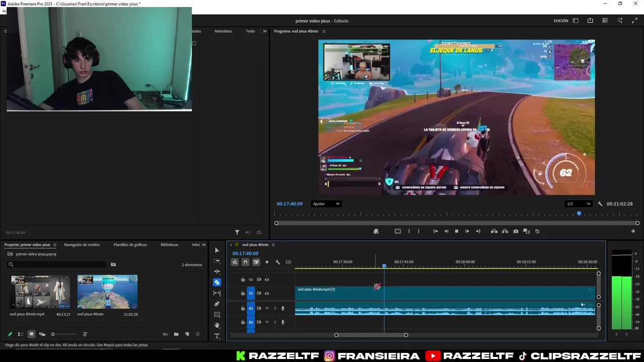This screenshot has height=362, width=644.
Task: Open timeline display settings wrench
Action: click(277, 262)
